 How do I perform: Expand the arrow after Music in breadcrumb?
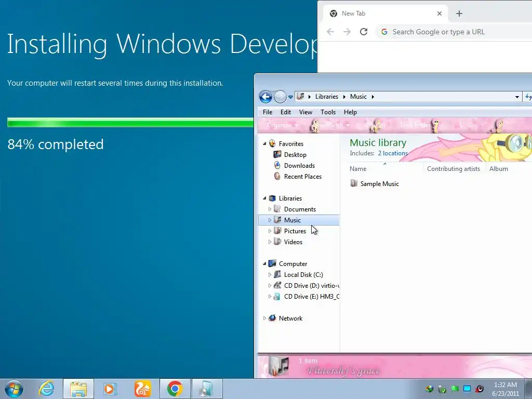pos(373,97)
